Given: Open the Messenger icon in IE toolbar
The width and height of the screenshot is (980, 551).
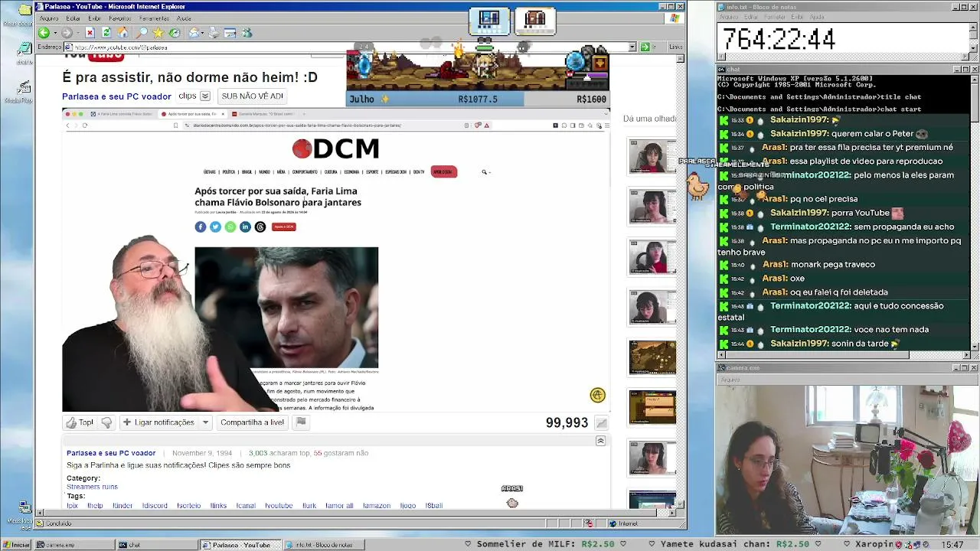Looking at the screenshot, I should point(247,33).
